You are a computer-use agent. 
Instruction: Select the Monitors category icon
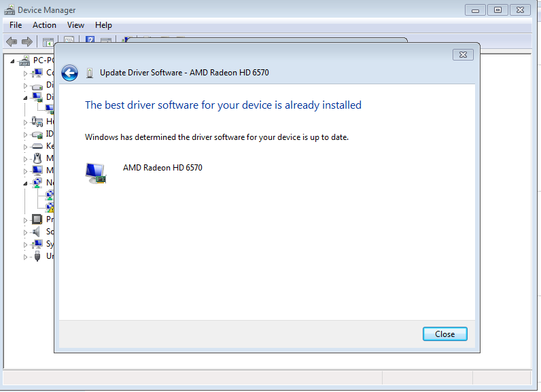click(37, 171)
